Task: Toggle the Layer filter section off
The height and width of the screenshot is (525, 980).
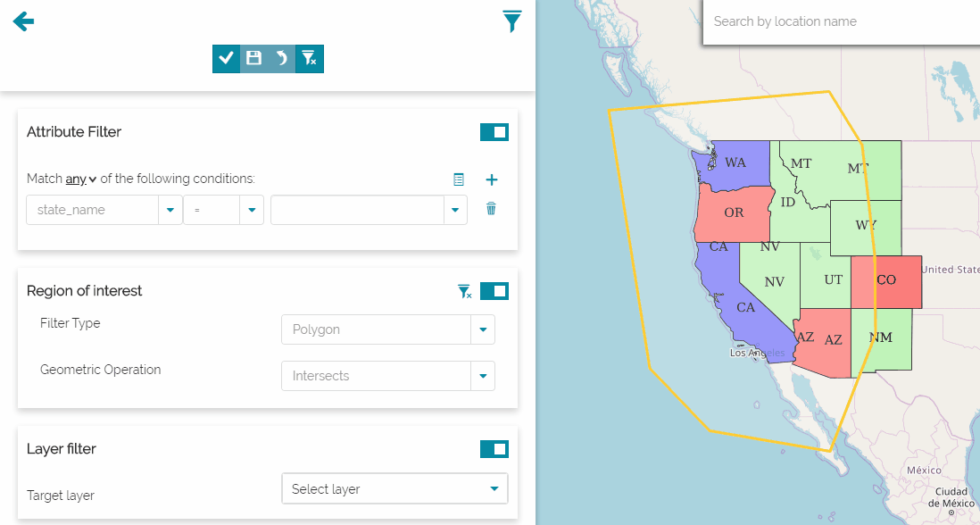Action: 494,449
